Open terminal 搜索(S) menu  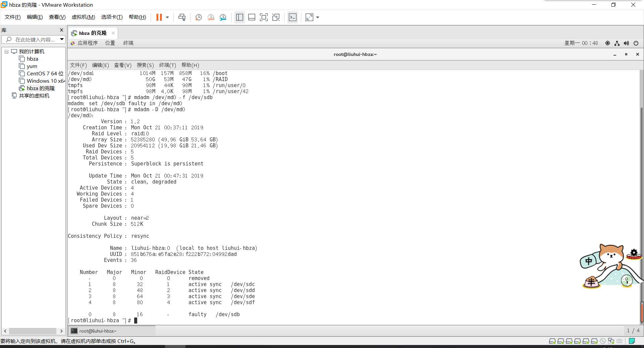pos(145,65)
